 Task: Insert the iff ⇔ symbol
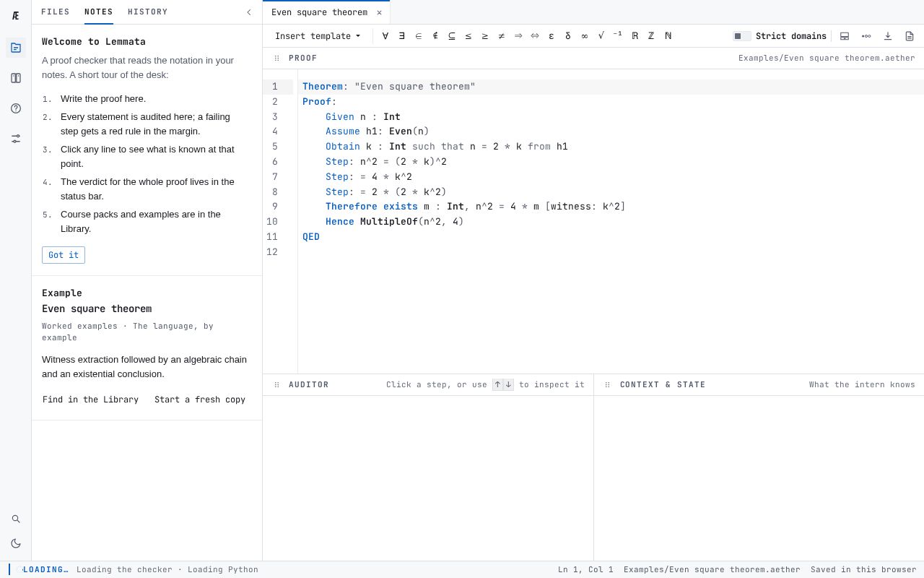(535, 36)
